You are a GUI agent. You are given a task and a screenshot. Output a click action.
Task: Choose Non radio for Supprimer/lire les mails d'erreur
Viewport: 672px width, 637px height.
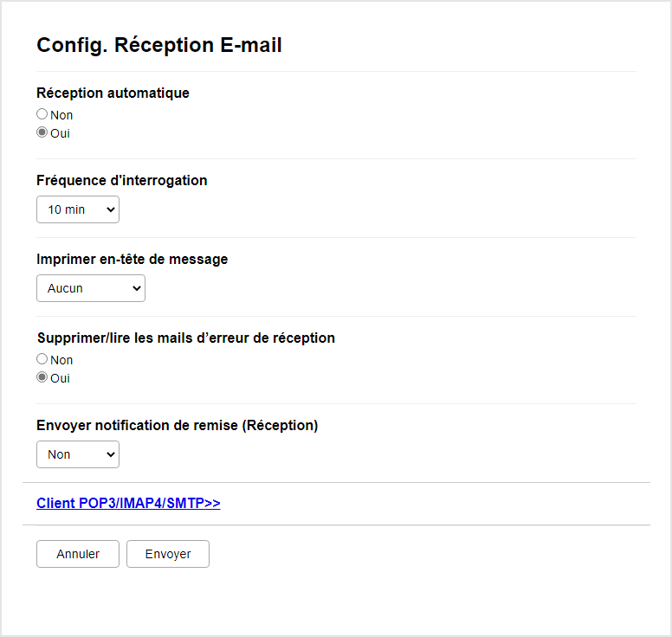click(42, 359)
